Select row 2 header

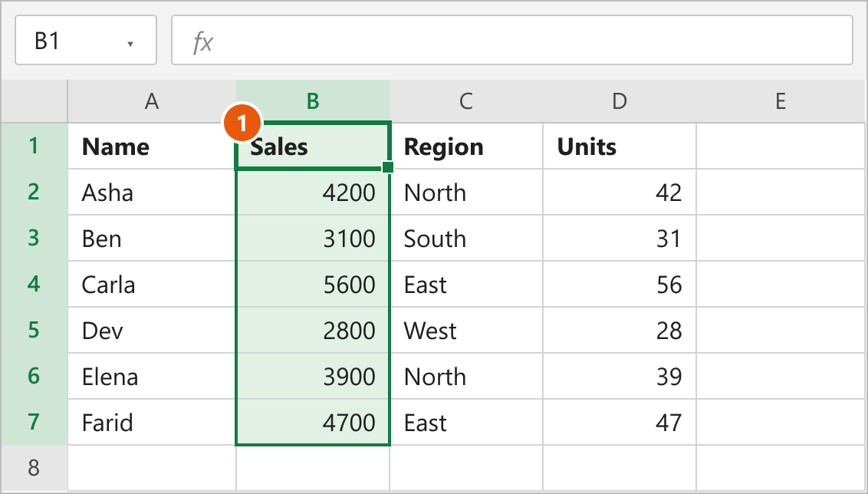[x=35, y=192]
